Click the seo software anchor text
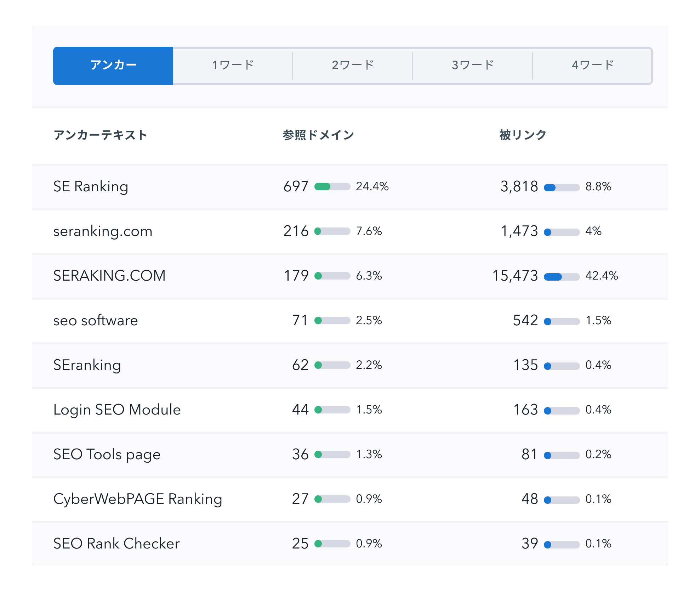The height and width of the screenshot is (591, 700). click(96, 321)
